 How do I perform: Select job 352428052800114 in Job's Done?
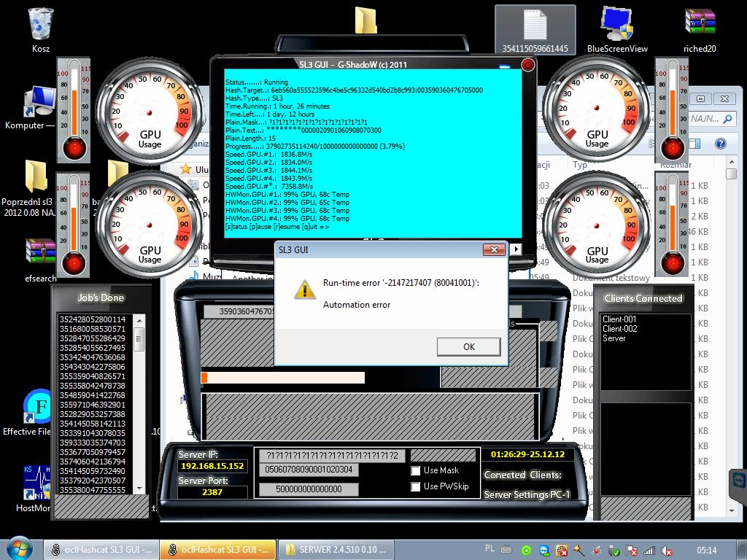click(x=93, y=319)
